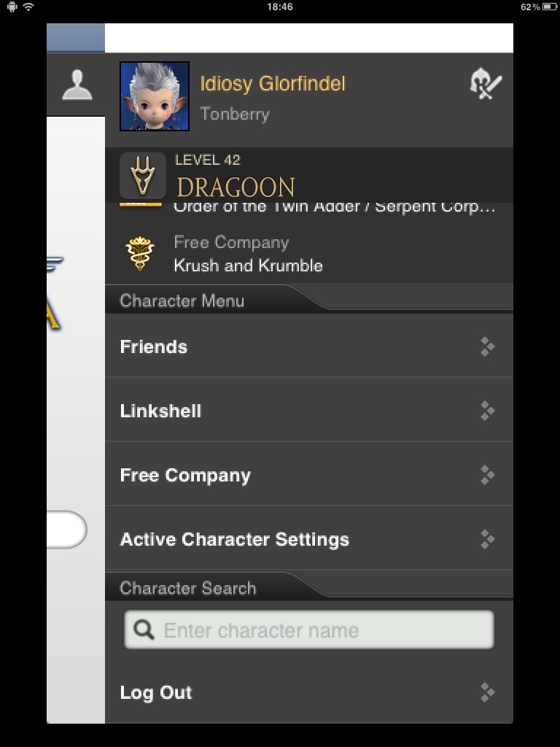
Task: Tap the arrow icon beside Friends
Action: point(487,347)
